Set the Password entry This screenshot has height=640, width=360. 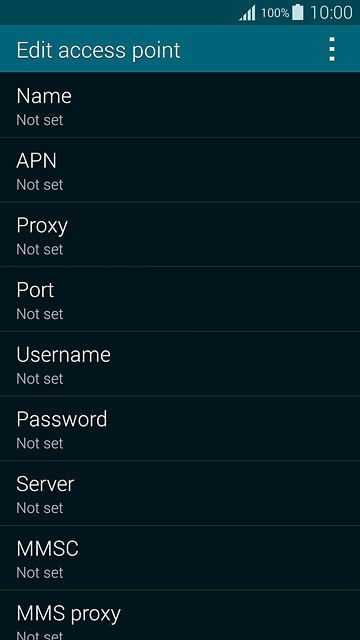(180, 429)
